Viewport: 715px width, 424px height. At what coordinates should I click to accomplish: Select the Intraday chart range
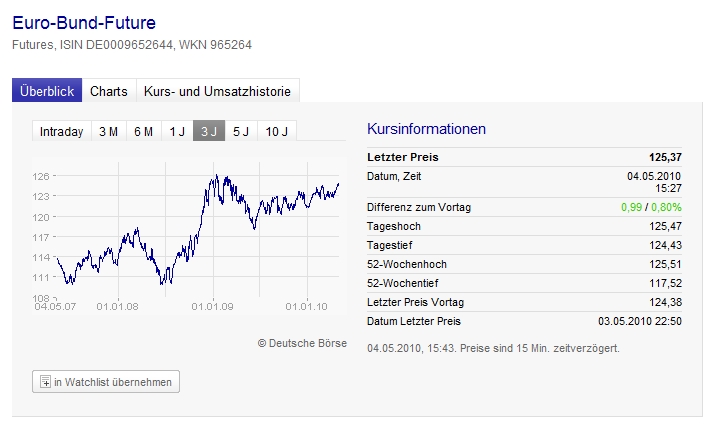pyautogui.click(x=61, y=132)
